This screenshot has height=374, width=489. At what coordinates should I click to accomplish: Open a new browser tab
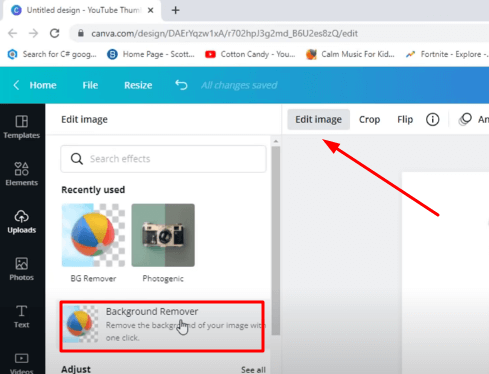(176, 10)
